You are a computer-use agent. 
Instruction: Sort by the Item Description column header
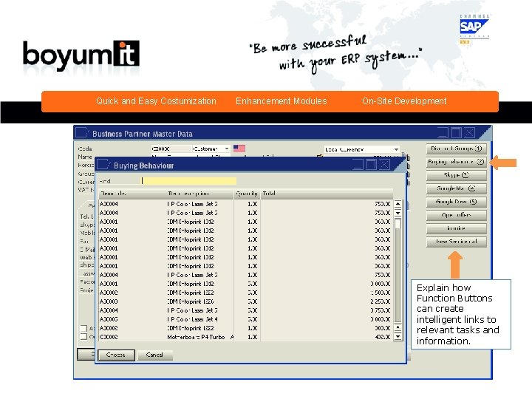tap(199, 194)
